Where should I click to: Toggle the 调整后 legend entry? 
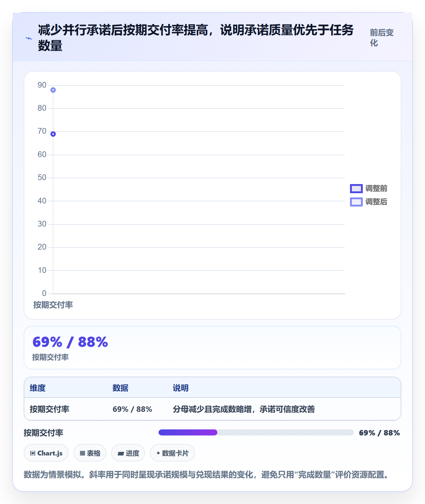tap(369, 202)
